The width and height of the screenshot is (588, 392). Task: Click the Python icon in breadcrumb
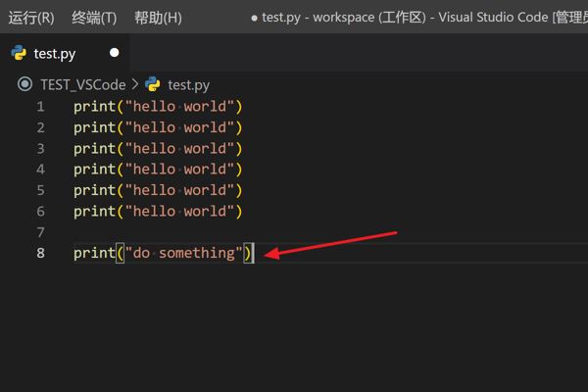point(152,85)
